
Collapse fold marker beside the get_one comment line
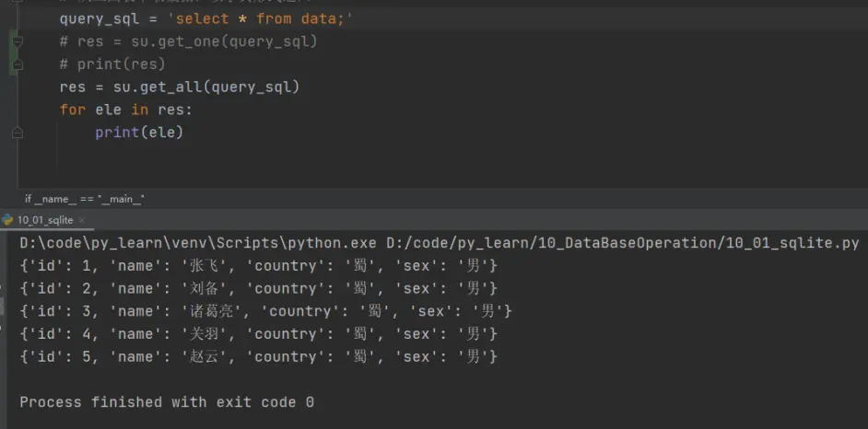17,41
